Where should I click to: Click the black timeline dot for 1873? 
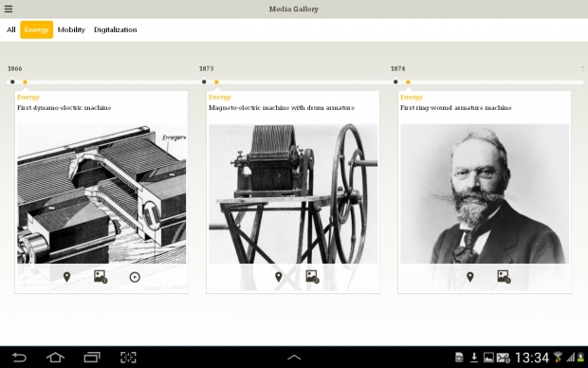(x=204, y=82)
